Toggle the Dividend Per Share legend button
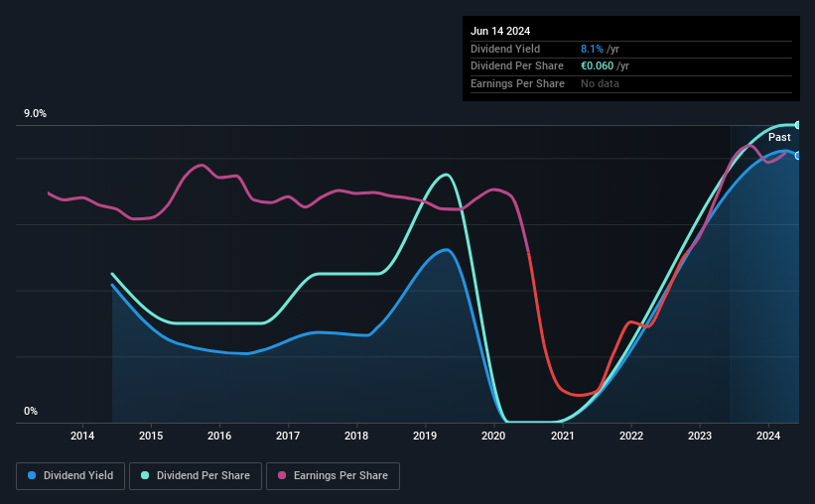The width and height of the screenshot is (815, 504). 196,476
